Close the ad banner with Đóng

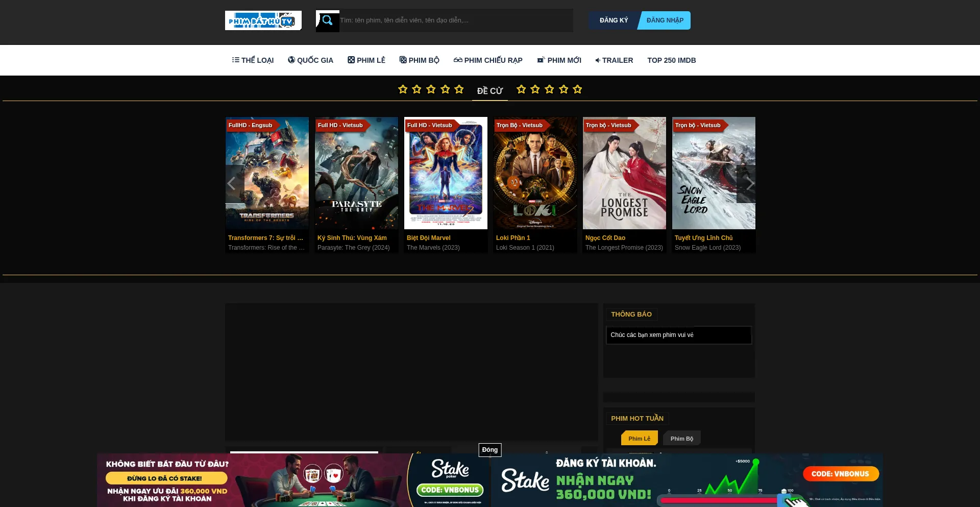(x=489, y=450)
